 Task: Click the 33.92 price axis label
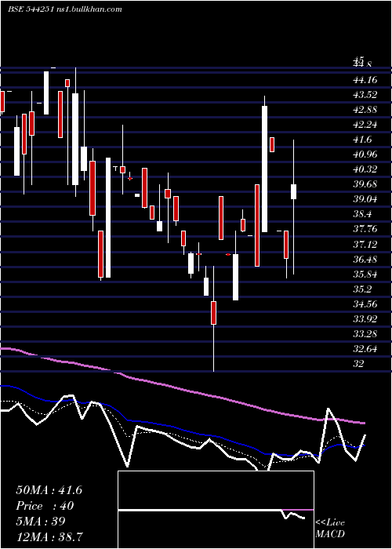pos(365,319)
